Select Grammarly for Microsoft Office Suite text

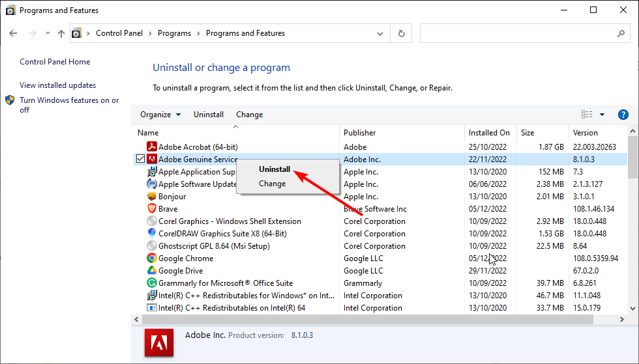[226, 283]
